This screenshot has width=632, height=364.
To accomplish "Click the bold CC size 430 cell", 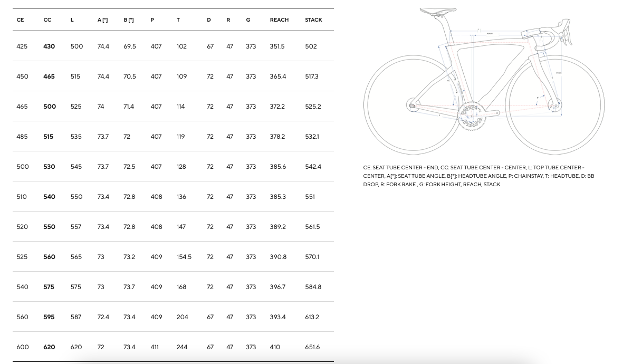I will 49,46.
